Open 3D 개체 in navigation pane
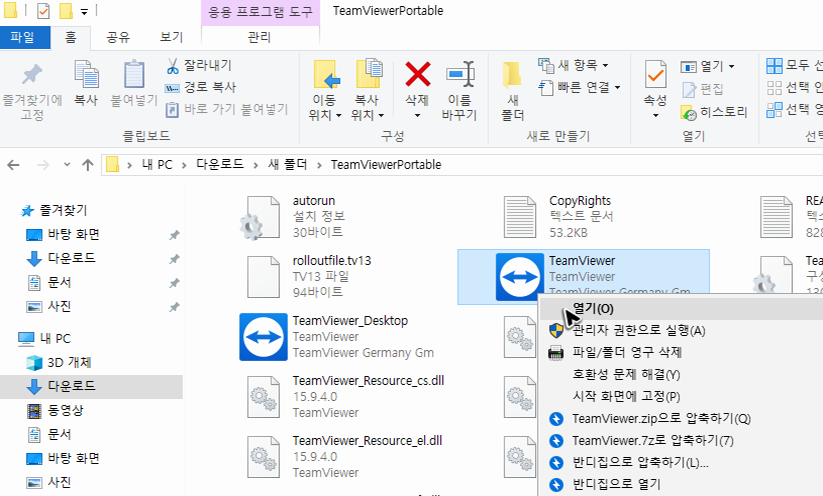This screenshot has width=823, height=496. click(x=69, y=363)
